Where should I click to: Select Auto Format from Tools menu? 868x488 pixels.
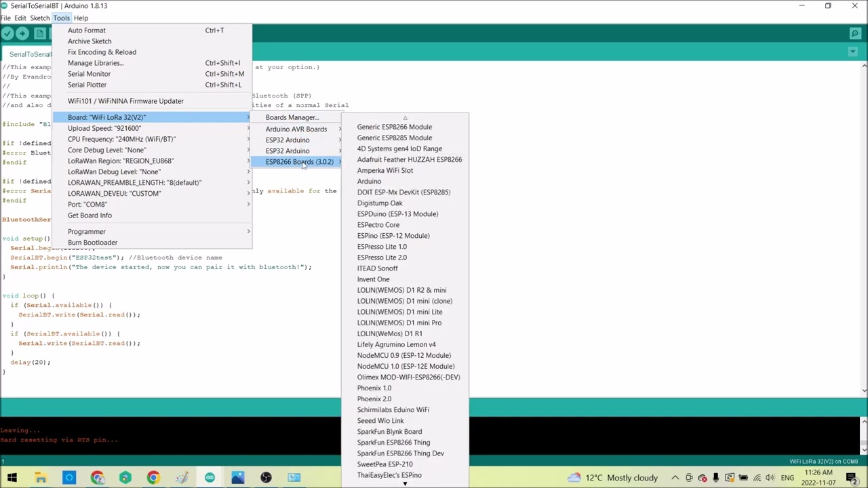(x=153, y=30)
